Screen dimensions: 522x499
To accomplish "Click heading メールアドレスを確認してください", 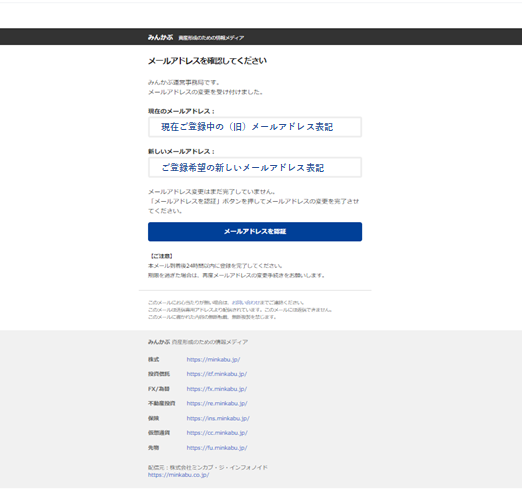I will pyautogui.click(x=207, y=61).
